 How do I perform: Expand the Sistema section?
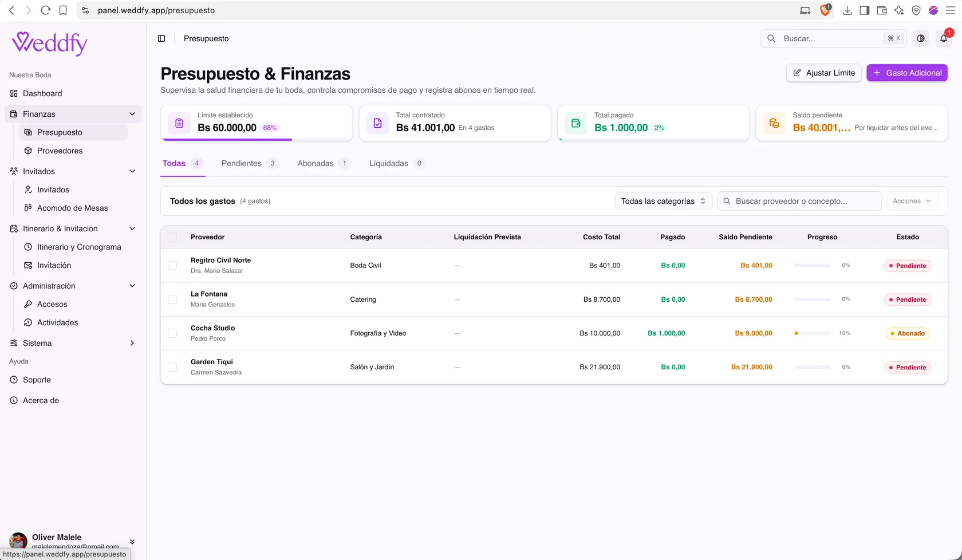[x=132, y=343]
